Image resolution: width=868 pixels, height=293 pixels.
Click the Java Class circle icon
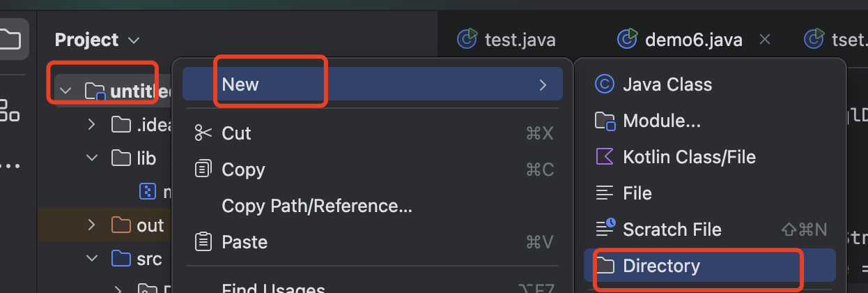click(x=604, y=84)
